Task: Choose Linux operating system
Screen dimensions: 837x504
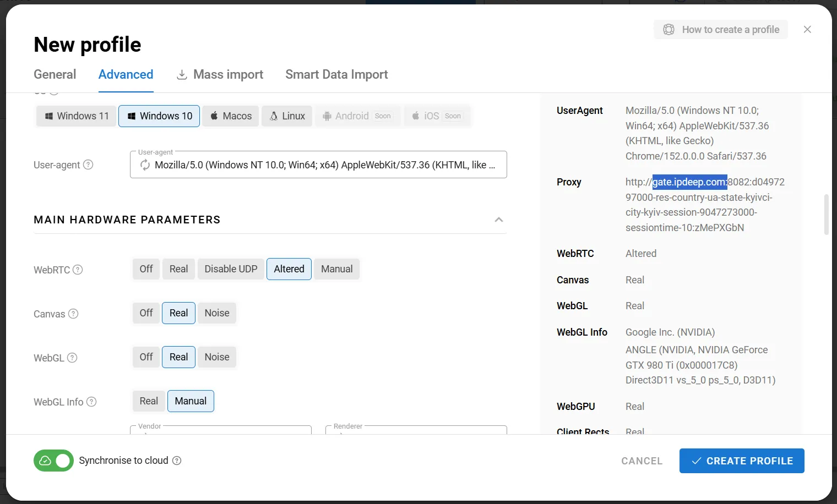Action: (287, 116)
